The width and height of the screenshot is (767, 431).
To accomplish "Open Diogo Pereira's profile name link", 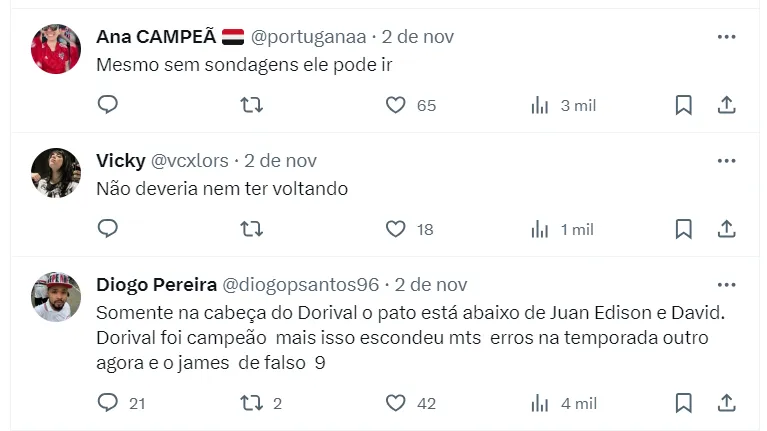I will point(153,285).
